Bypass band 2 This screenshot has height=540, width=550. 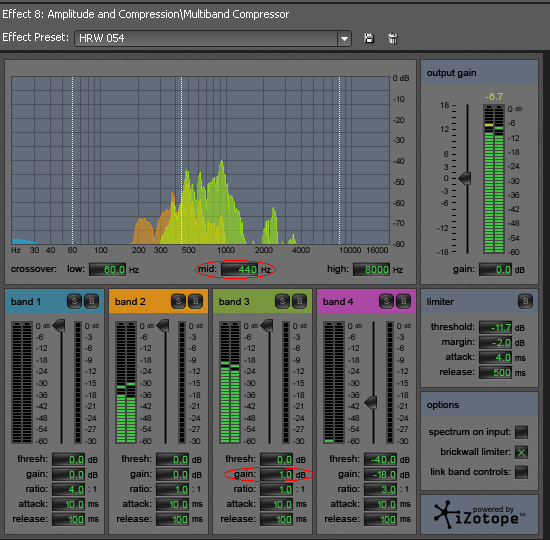point(195,301)
